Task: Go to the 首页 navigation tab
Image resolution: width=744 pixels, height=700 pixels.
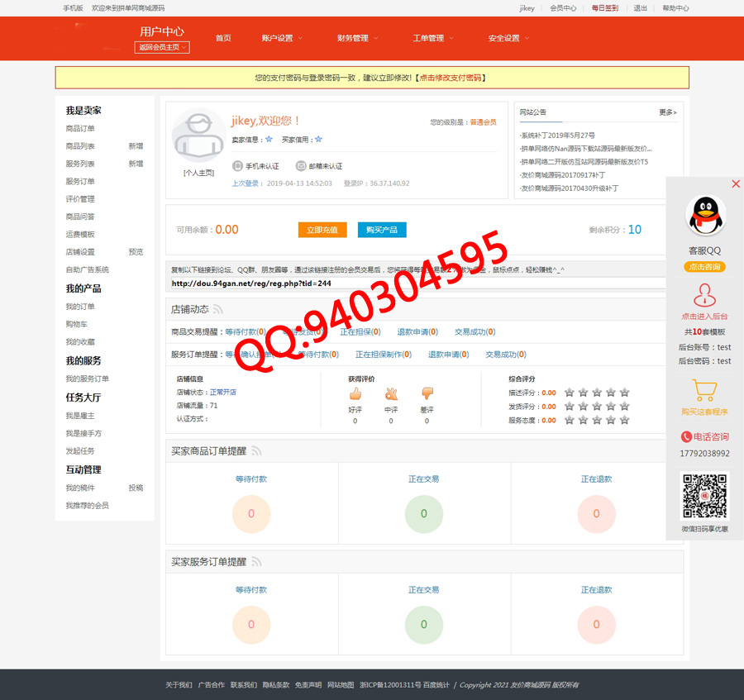Action: tap(223, 38)
